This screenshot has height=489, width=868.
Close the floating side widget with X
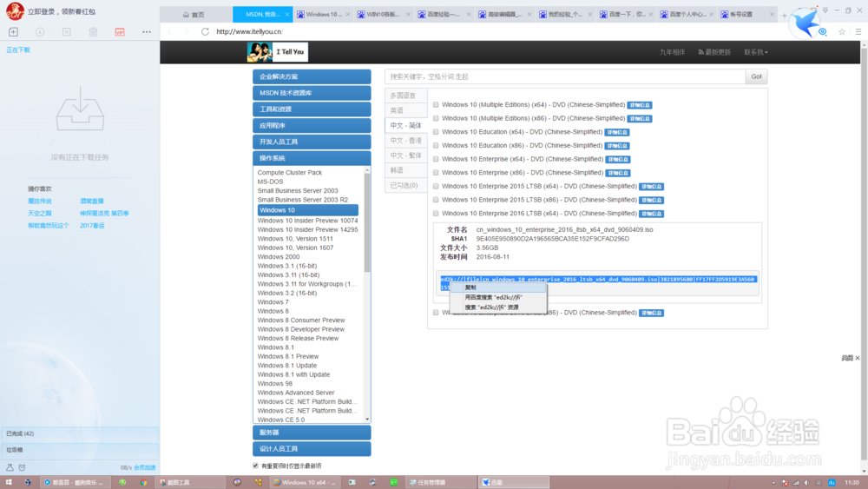(858, 358)
